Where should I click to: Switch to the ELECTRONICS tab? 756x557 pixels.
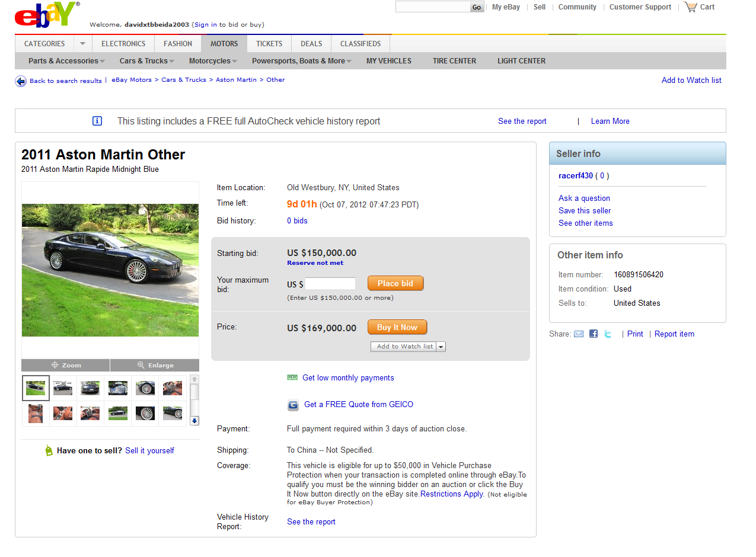tap(123, 44)
